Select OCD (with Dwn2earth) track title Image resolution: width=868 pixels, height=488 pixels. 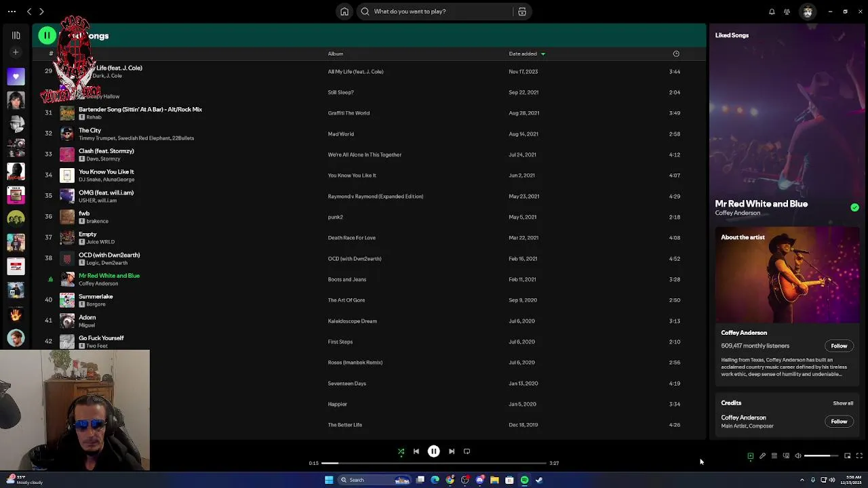[109, 255]
